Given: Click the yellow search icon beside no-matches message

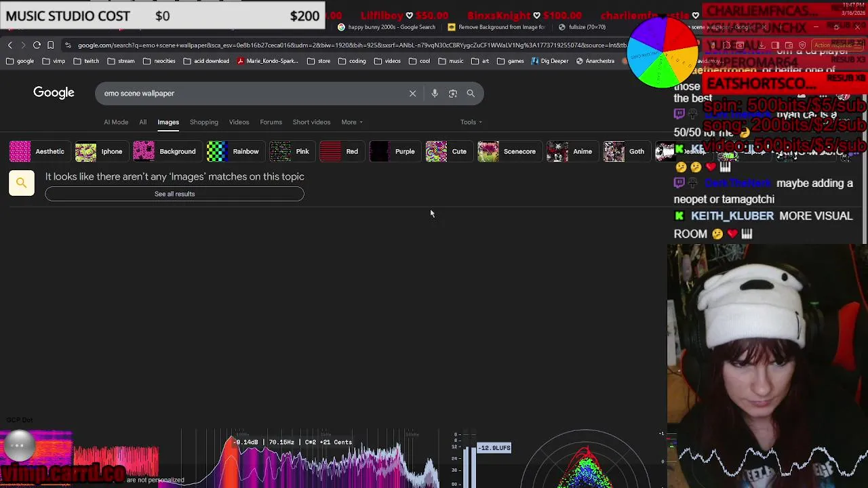Looking at the screenshot, I should pyautogui.click(x=22, y=183).
